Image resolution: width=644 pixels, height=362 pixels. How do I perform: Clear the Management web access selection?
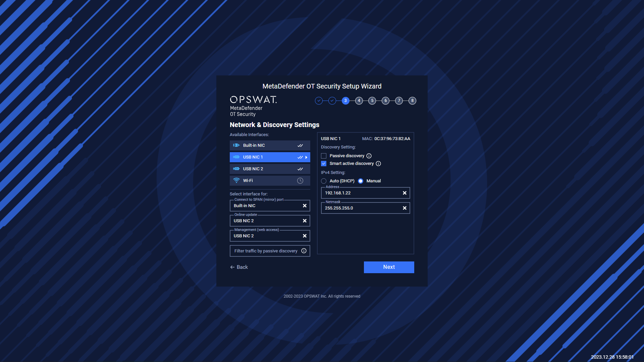click(x=305, y=236)
